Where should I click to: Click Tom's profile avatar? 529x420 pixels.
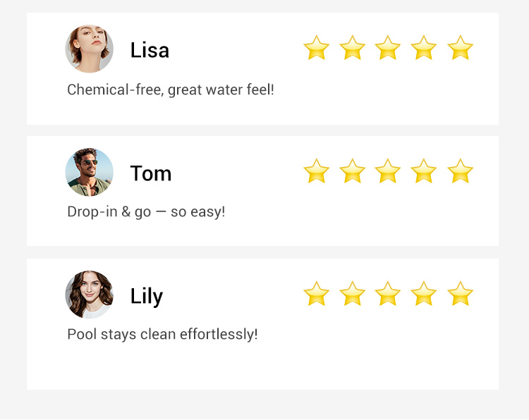click(90, 172)
